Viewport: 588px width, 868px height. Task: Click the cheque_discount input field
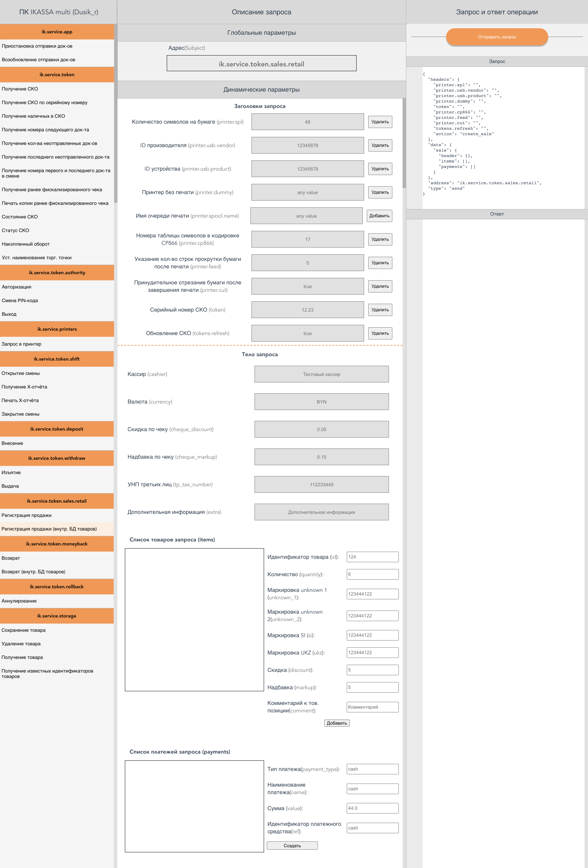pyautogui.click(x=321, y=429)
